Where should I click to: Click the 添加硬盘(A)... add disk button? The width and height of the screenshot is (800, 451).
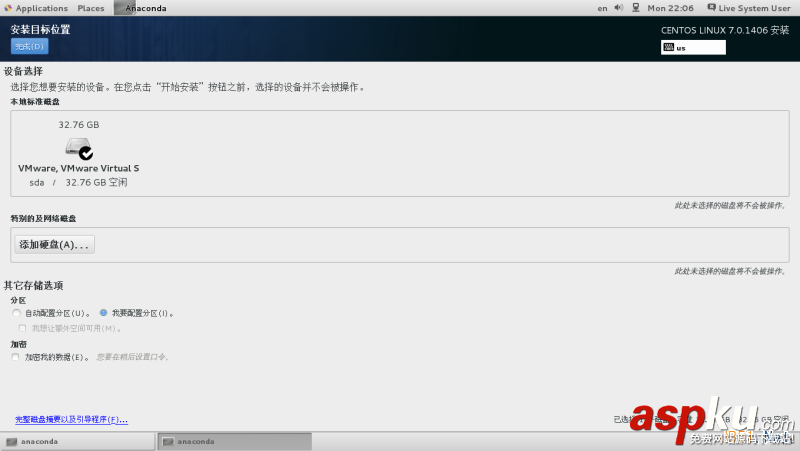[55, 245]
